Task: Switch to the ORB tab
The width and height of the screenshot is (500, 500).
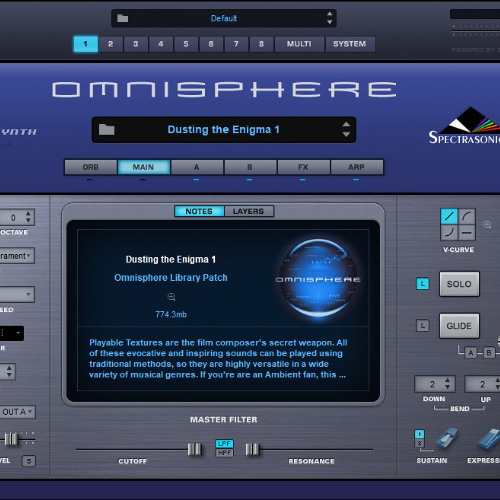Action: 91,167
